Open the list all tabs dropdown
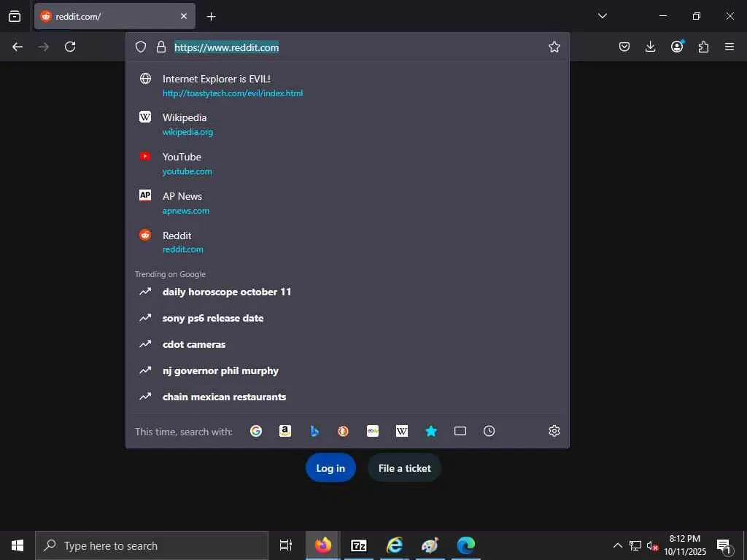The height and width of the screenshot is (560, 747). pos(602,16)
